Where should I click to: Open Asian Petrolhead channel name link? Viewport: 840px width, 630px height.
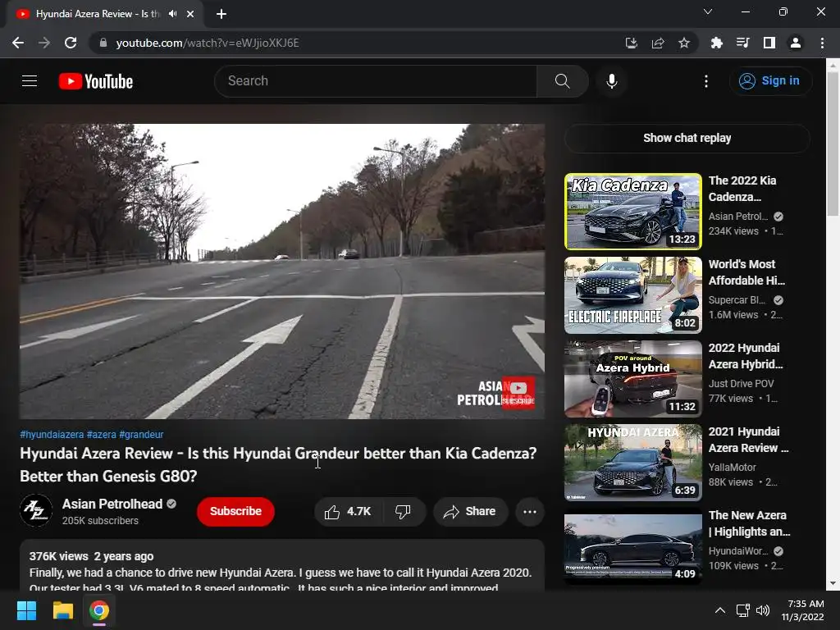112,504
